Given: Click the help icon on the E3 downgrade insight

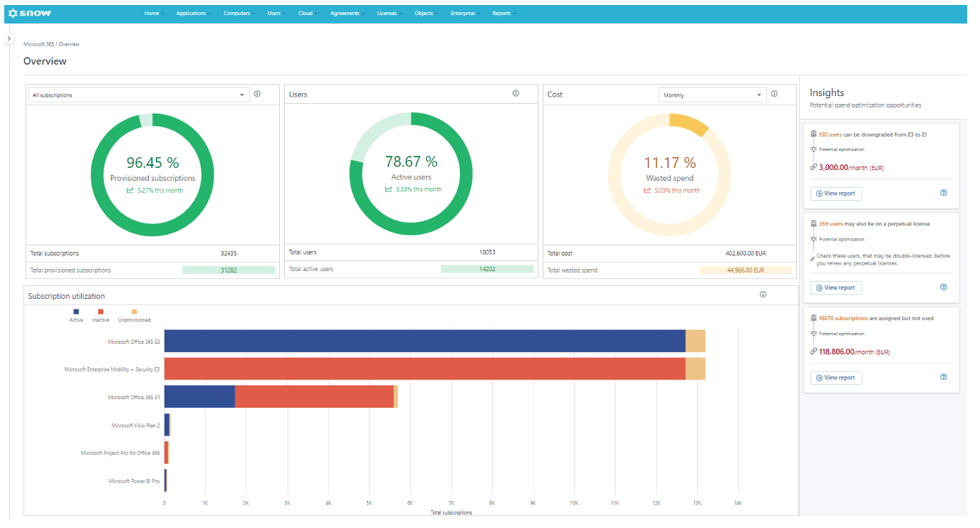Looking at the screenshot, I should (x=944, y=193).
